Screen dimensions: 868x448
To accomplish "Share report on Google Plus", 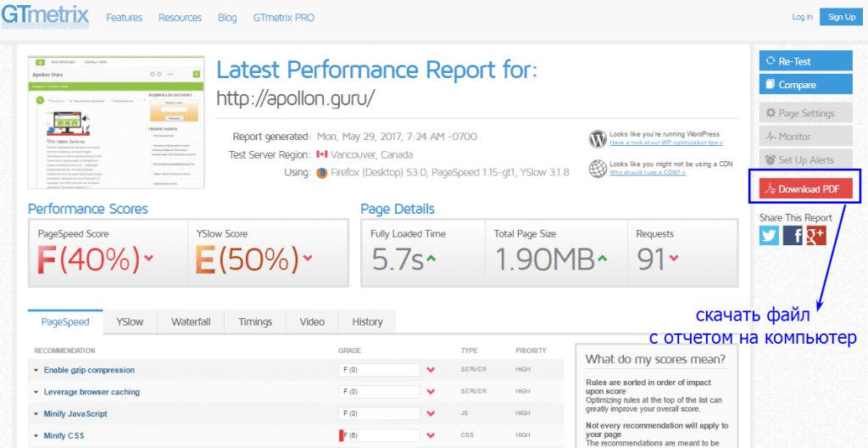I will click(x=816, y=236).
